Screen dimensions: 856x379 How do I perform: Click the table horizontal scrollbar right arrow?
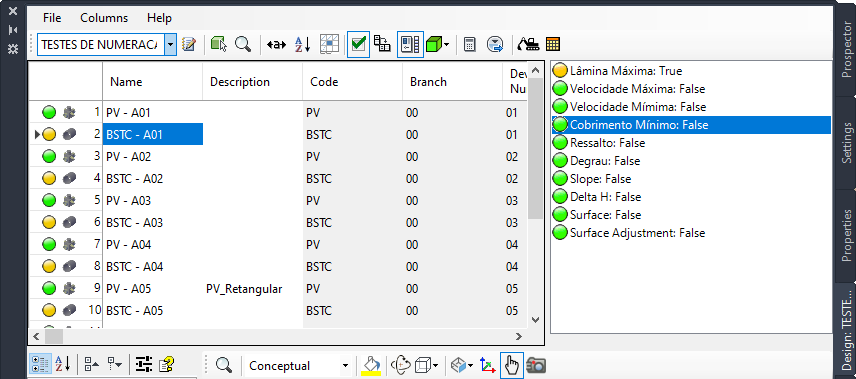[519, 336]
